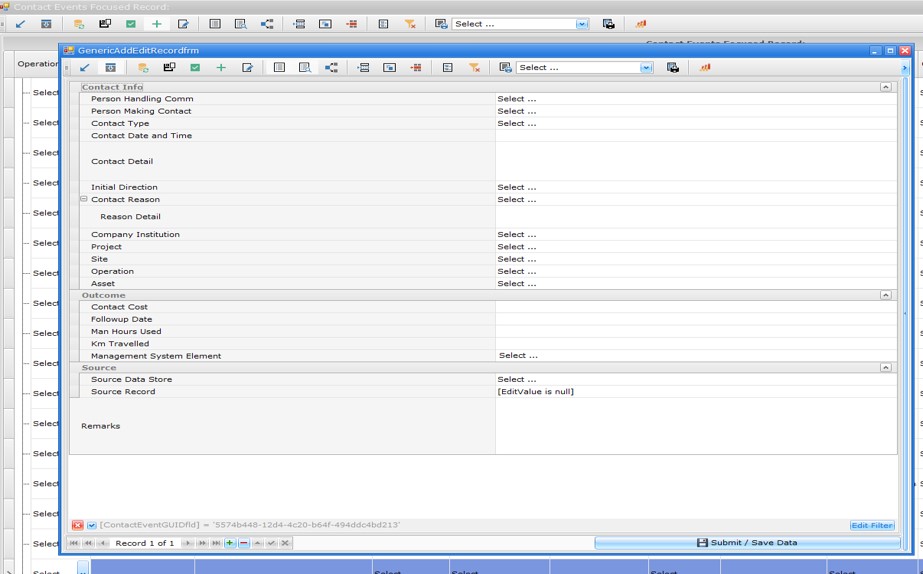Click the red filter remove button
Image resolution: width=923 pixels, height=574 pixels.
tap(77, 525)
